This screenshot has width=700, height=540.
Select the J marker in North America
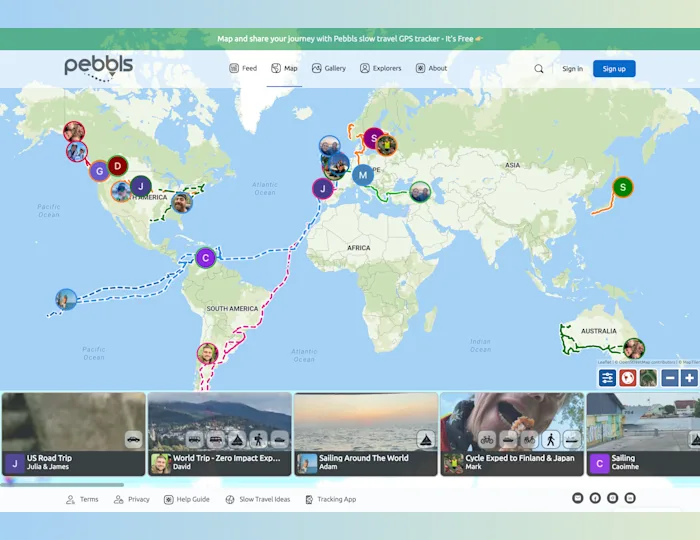click(x=141, y=186)
